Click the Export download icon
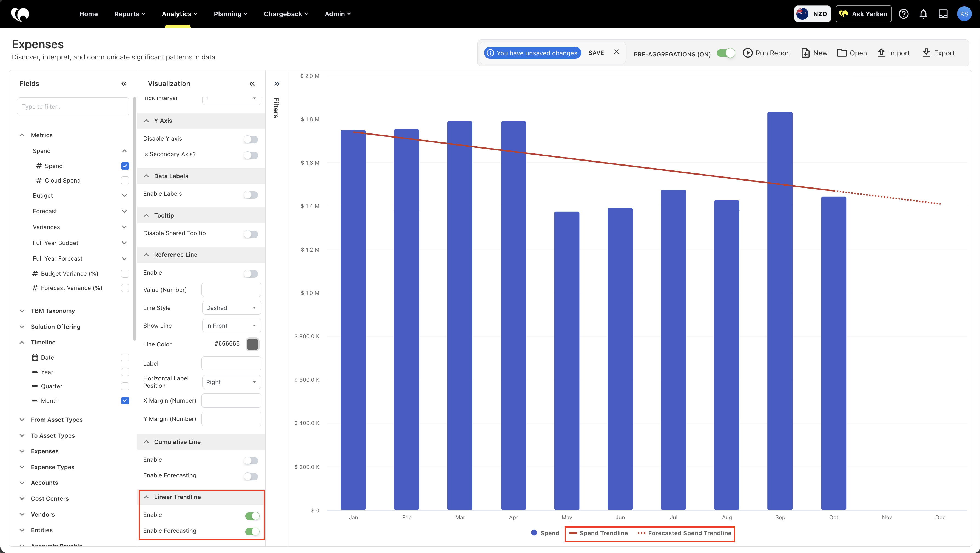 coord(926,53)
